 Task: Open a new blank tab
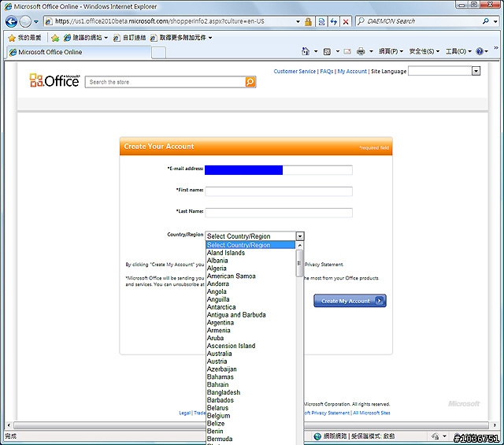click(x=158, y=53)
